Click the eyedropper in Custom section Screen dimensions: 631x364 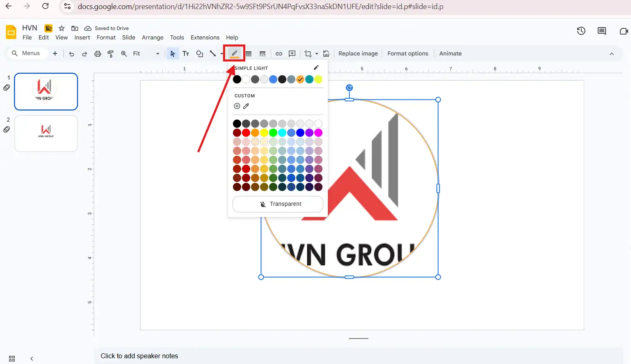pyautogui.click(x=246, y=106)
